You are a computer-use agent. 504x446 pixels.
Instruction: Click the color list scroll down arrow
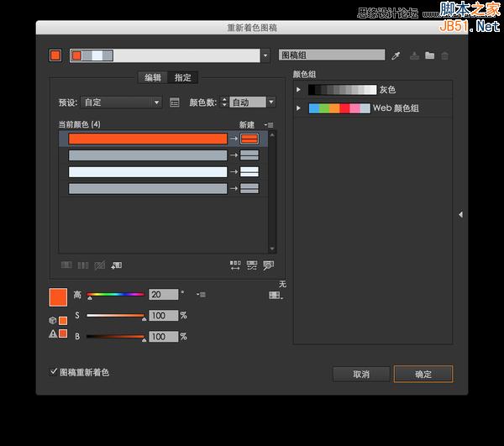(x=272, y=249)
